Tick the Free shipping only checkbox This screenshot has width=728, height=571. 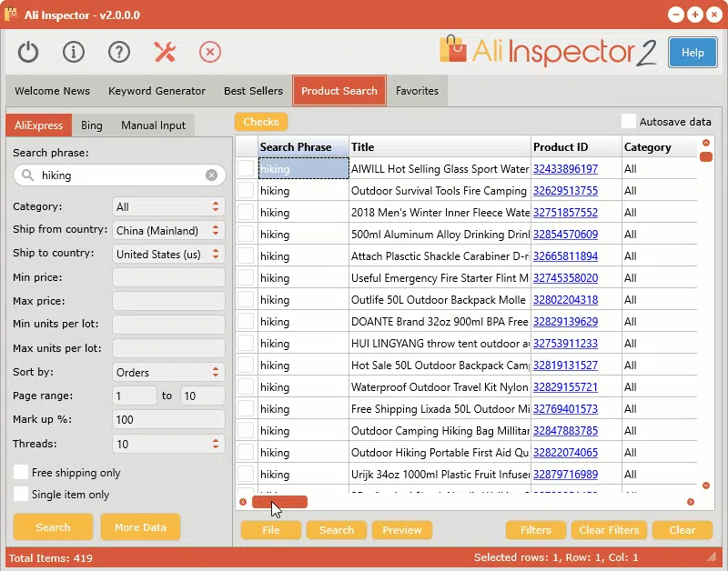(20, 472)
